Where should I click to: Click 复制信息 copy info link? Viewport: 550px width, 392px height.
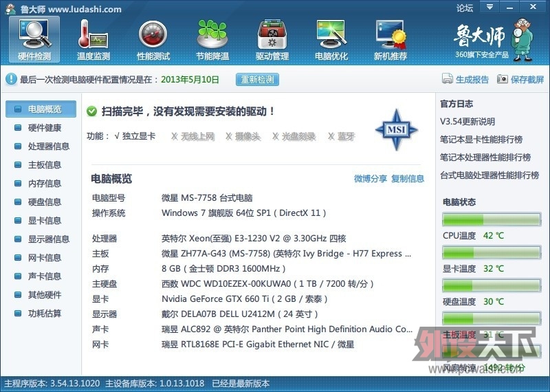click(x=408, y=179)
